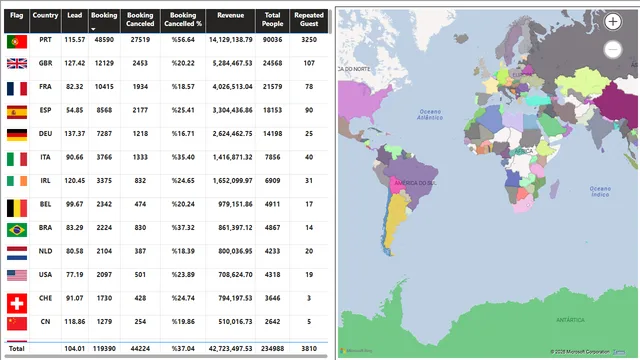640x360 pixels.
Task: Click the Spain flag in ESP row
Action: click(x=17, y=112)
